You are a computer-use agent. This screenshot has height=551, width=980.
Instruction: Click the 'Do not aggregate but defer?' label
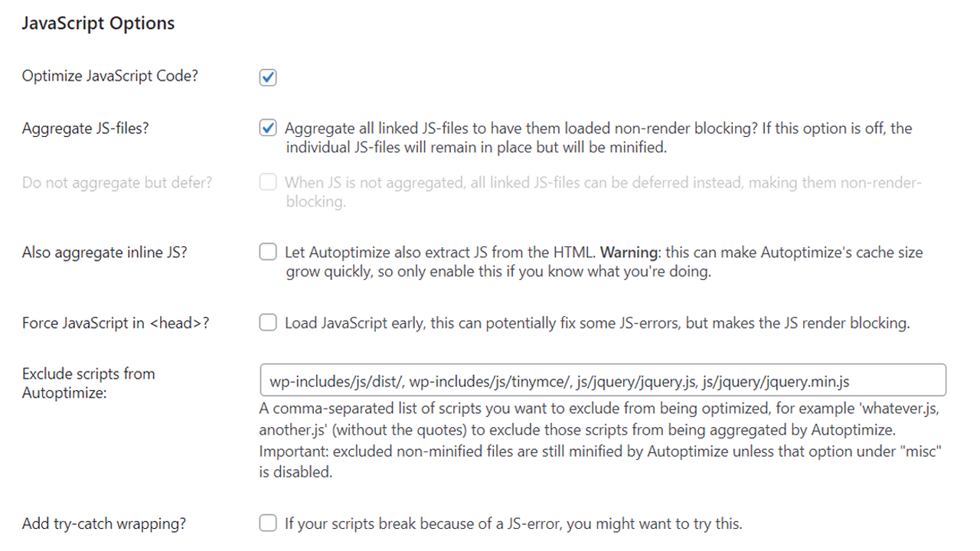pyautogui.click(x=117, y=183)
